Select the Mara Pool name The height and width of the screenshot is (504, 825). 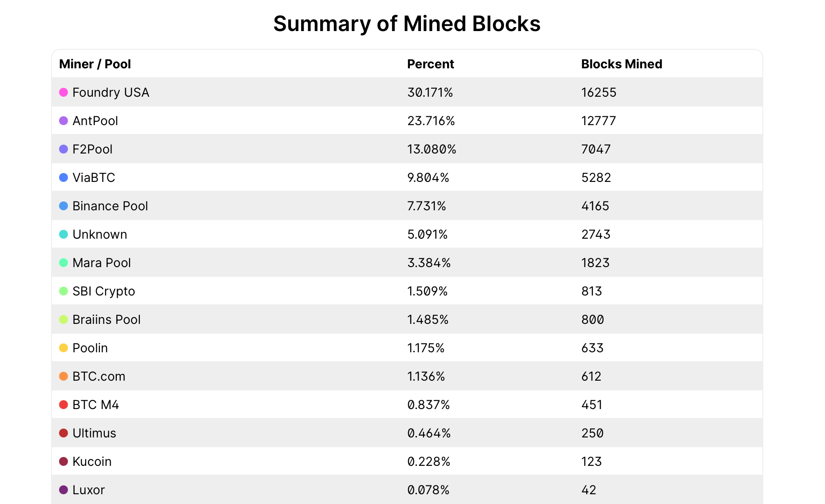point(102,263)
